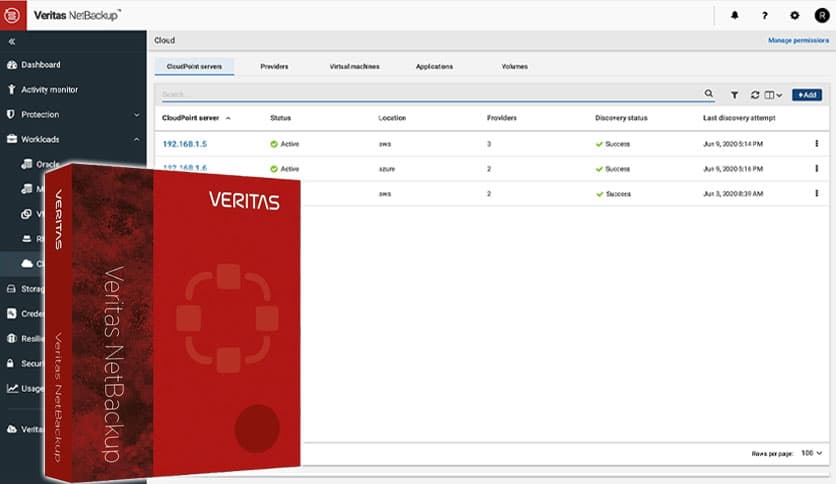Click the Providers column header
Image resolution: width=836 pixels, height=484 pixels.
coord(502,118)
